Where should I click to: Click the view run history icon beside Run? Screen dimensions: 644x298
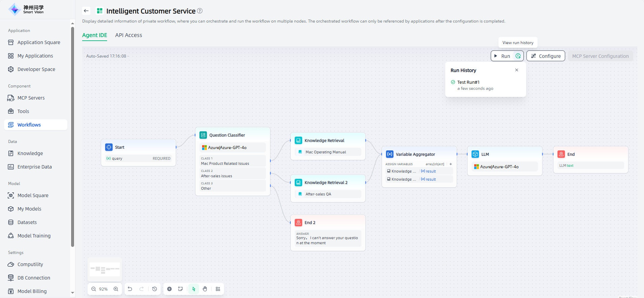coord(518,56)
